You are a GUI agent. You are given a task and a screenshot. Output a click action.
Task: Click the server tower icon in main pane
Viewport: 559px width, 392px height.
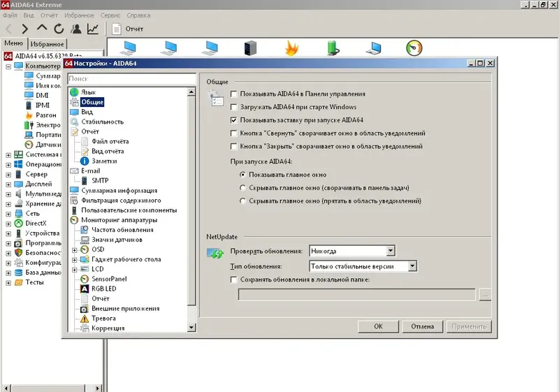(x=250, y=48)
